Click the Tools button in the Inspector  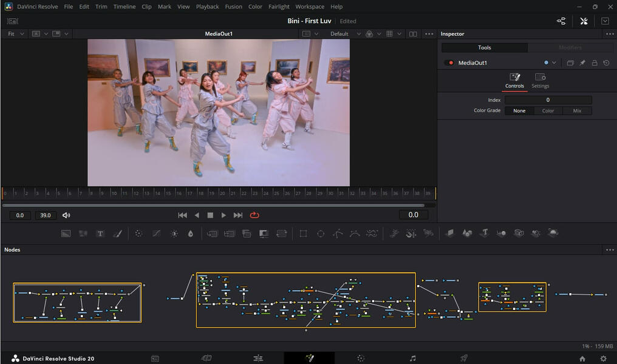click(x=484, y=47)
